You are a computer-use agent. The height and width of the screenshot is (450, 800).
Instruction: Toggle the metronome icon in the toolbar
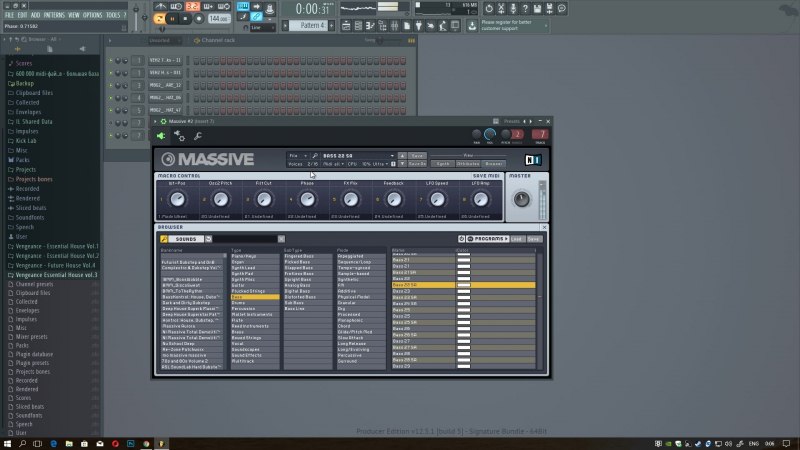160,7
